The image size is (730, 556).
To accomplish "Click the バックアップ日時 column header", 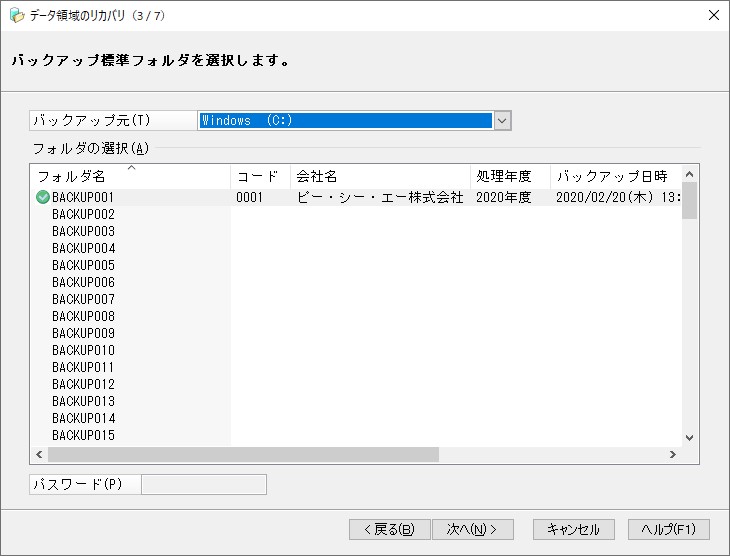I will [x=616, y=176].
